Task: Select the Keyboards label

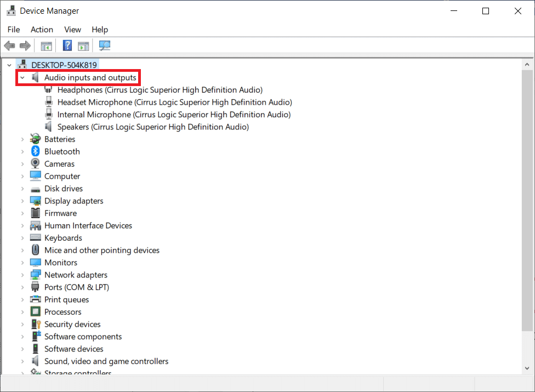Action: 63,238
